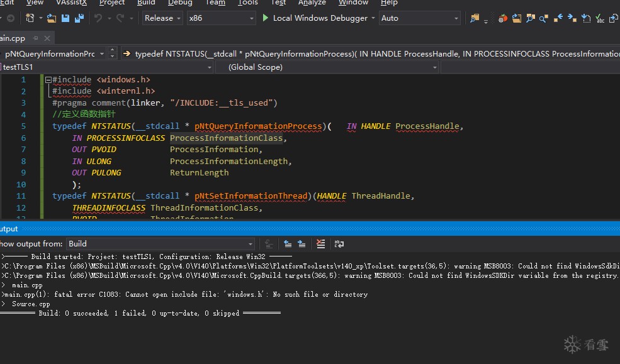Close the main.cpp tab
This screenshot has width=620, height=364.
(47, 38)
